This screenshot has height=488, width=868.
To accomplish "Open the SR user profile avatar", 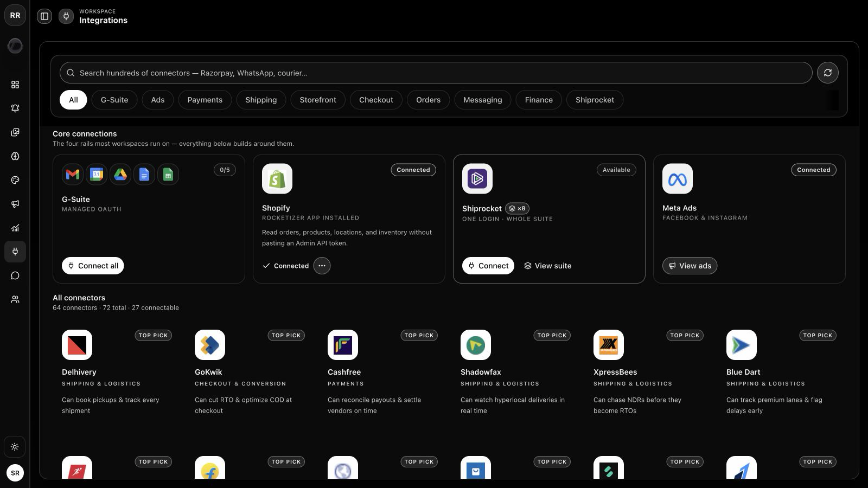I will point(15,473).
